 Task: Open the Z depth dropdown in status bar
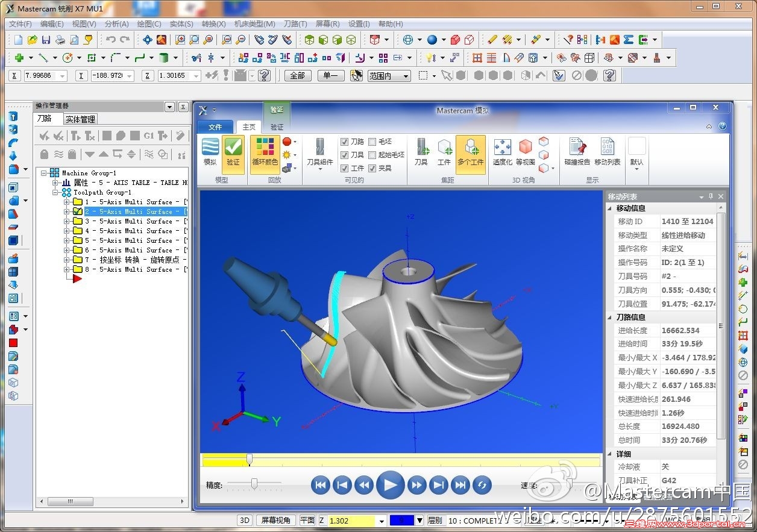pos(382,521)
